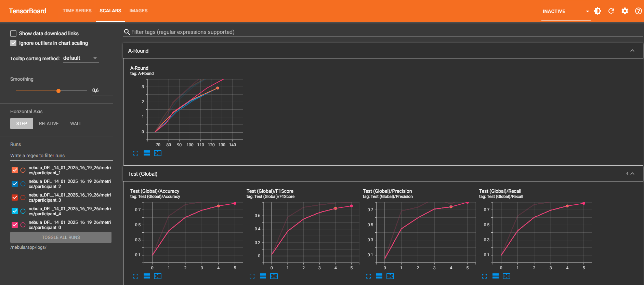Collapse the Test (Global) section
This screenshot has width=644, height=285.
[632, 174]
